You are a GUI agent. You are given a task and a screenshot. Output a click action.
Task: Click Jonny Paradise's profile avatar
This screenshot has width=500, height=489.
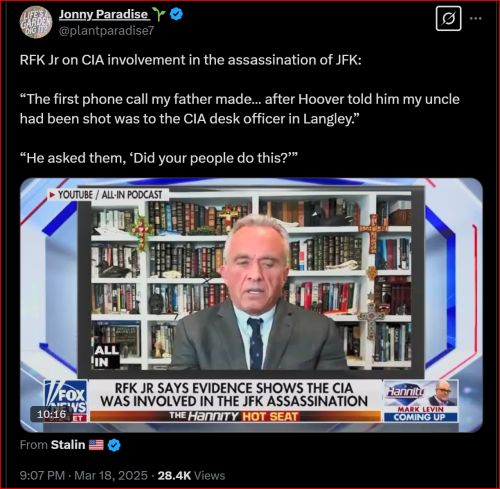point(36,22)
